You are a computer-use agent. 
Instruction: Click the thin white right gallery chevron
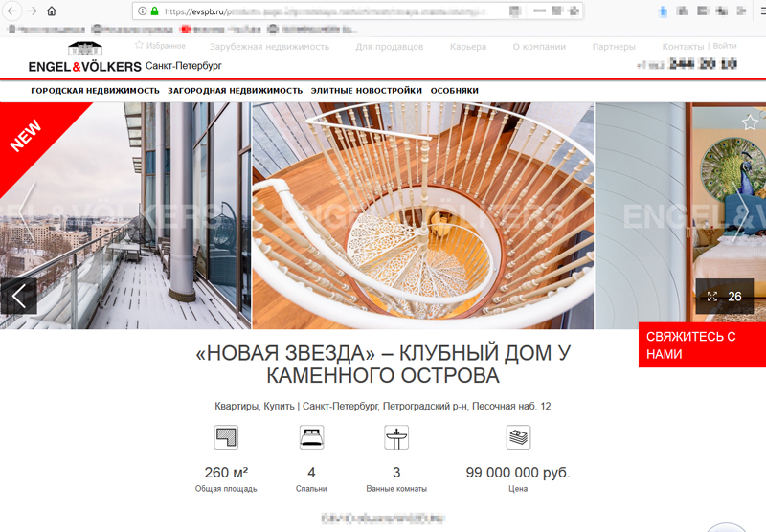[x=739, y=211]
